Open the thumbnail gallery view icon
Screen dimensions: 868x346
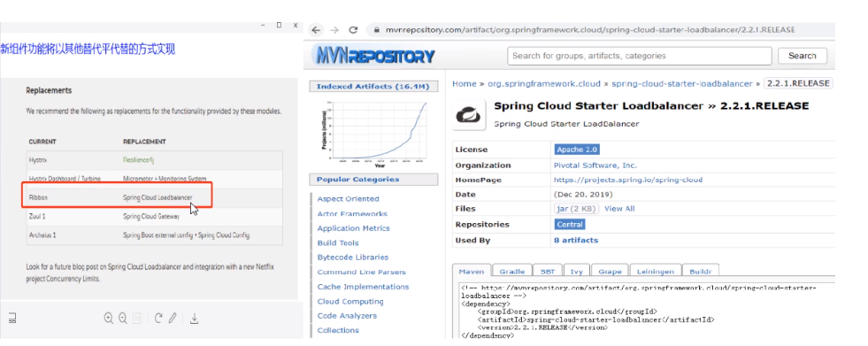(12, 318)
